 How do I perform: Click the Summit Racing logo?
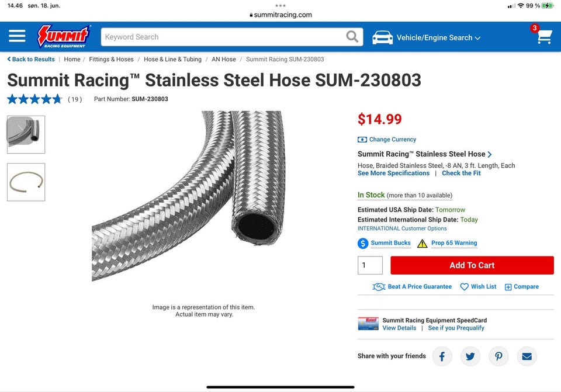(63, 36)
